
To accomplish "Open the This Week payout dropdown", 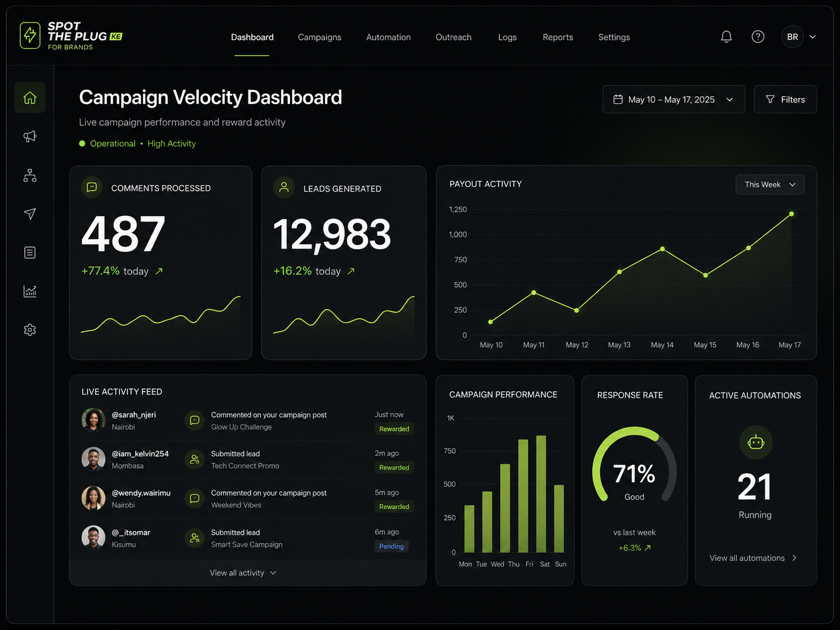I will coord(770,184).
